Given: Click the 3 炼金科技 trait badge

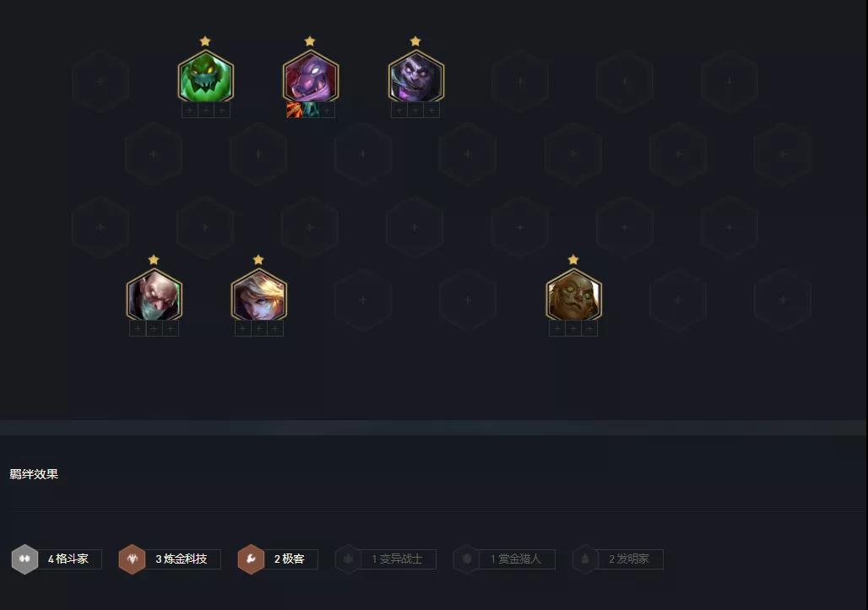Looking at the screenshot, I should coord(170,559).
